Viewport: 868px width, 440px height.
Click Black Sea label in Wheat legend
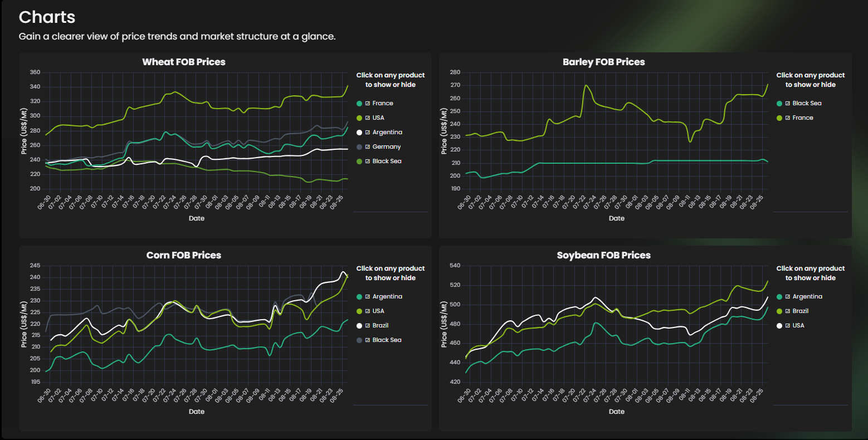coord(387,162)
